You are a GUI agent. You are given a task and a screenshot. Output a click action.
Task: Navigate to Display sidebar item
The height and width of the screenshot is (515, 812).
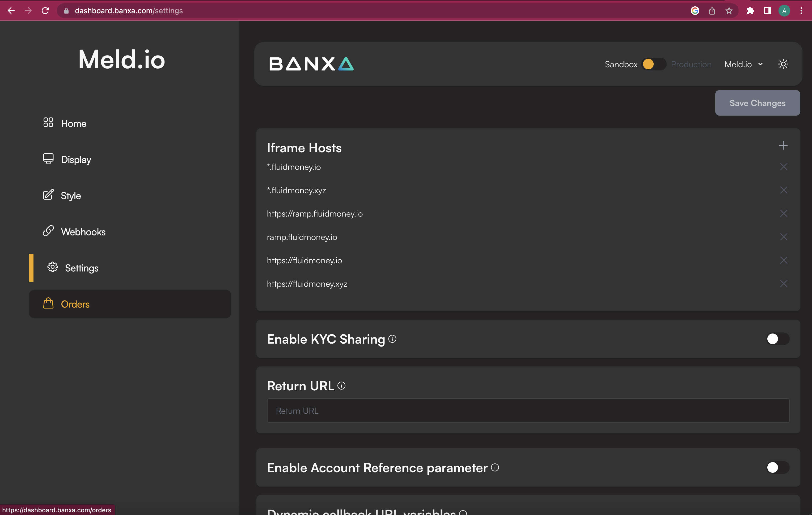pos(76,159)
